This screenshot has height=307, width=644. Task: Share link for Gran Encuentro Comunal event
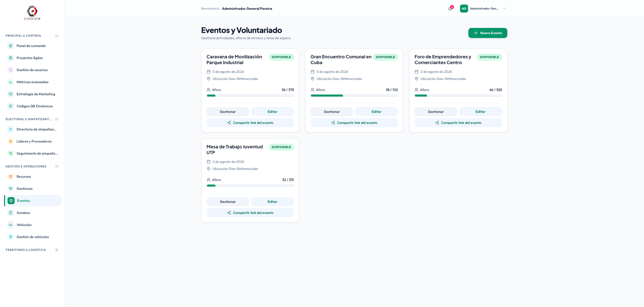[x=354, y=123]
